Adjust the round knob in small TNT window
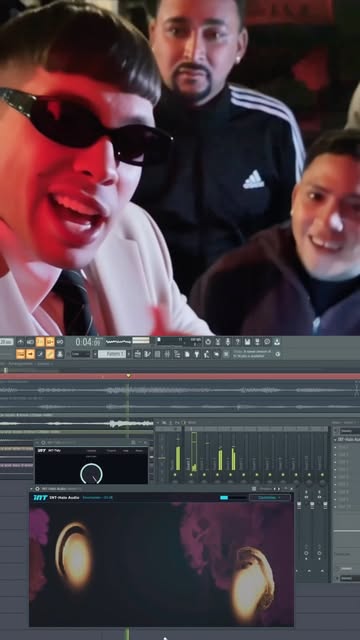This screenshot has height=640, width=360. point(91,474)
